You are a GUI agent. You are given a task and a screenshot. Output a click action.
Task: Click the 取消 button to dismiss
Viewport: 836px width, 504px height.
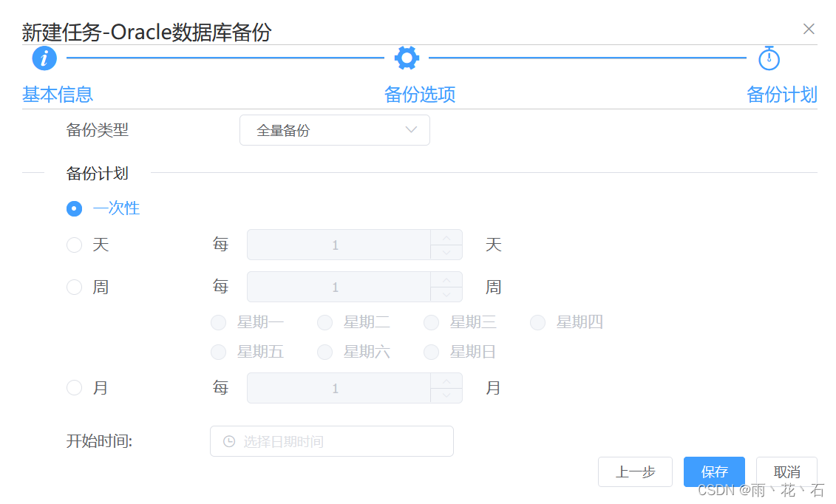point(786,471)
